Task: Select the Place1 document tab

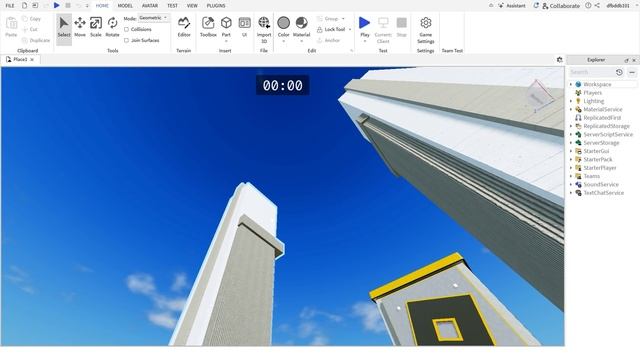Action: coord(20,60)
